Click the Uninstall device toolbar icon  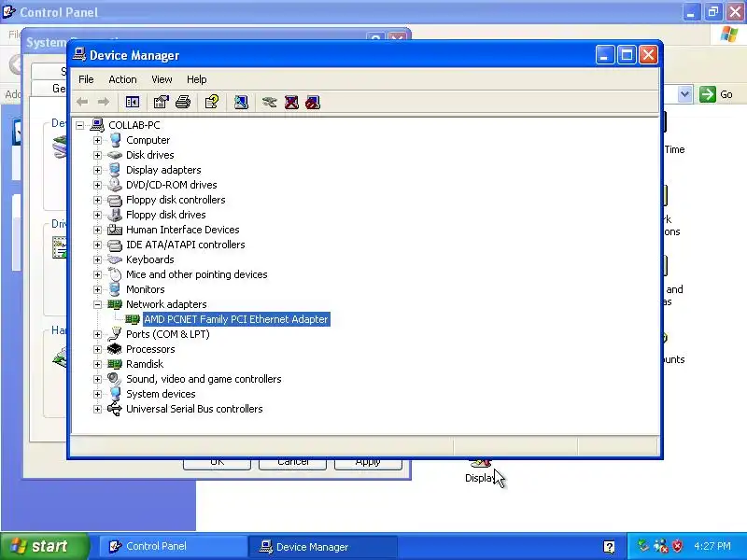291,102
